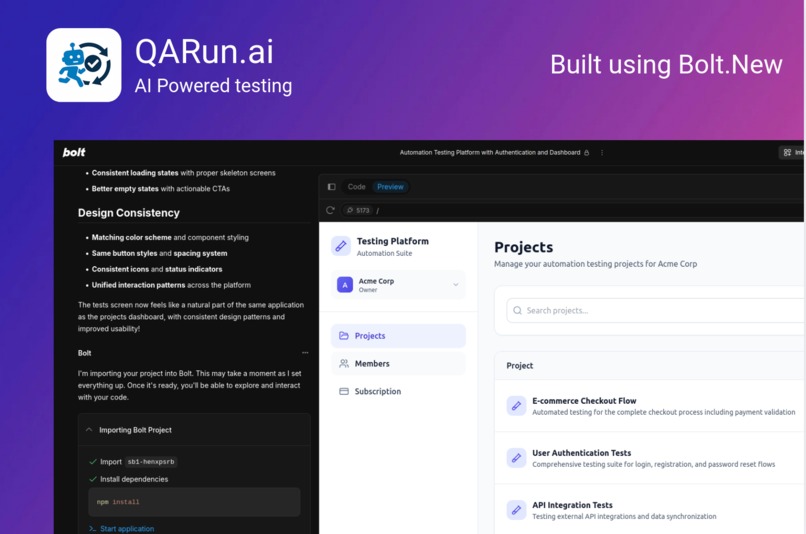Click the icon for API Integration Tests

(x=516, y=510)
